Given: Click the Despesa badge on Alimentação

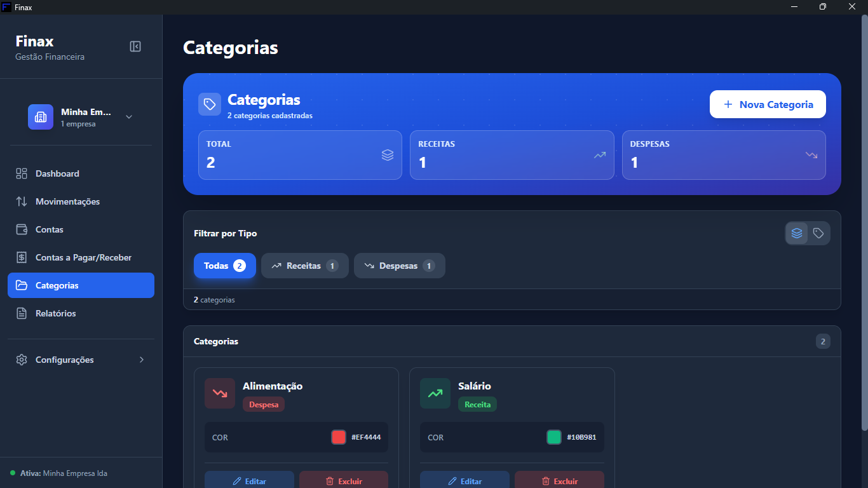Looking at the screenshot, I should 264,404.
